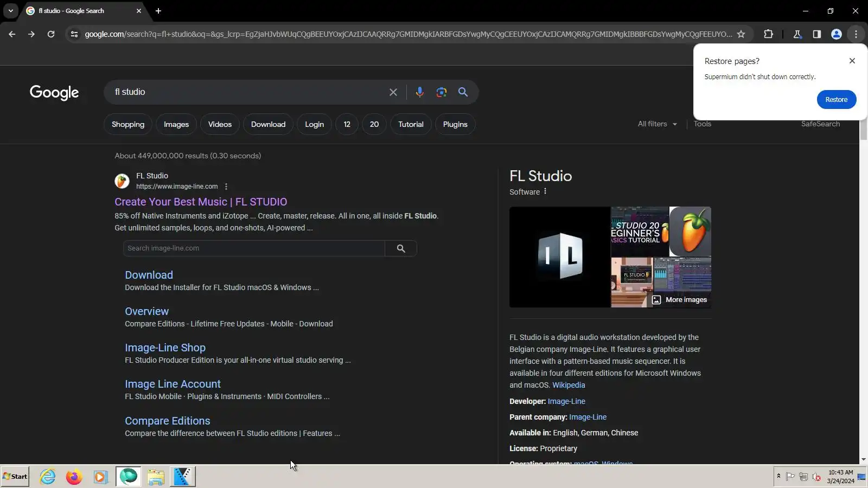Submit the Google search with the magnifier

[x=463, y=92]
